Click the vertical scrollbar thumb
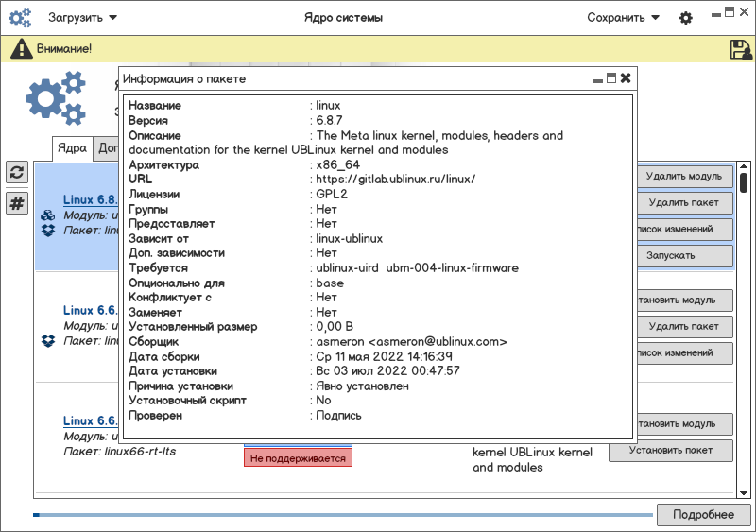This screenshot has height=532, width=756. click(x=744, y=183)
